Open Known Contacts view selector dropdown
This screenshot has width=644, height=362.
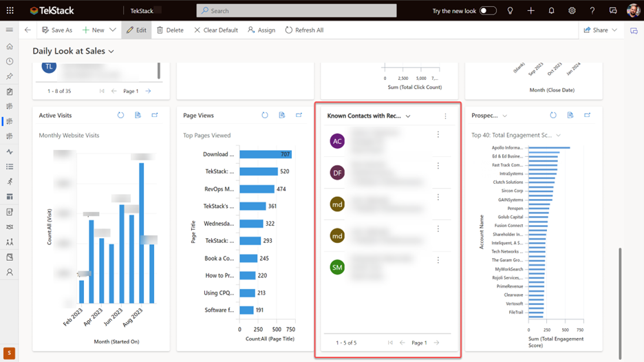[x=408, y=116]
